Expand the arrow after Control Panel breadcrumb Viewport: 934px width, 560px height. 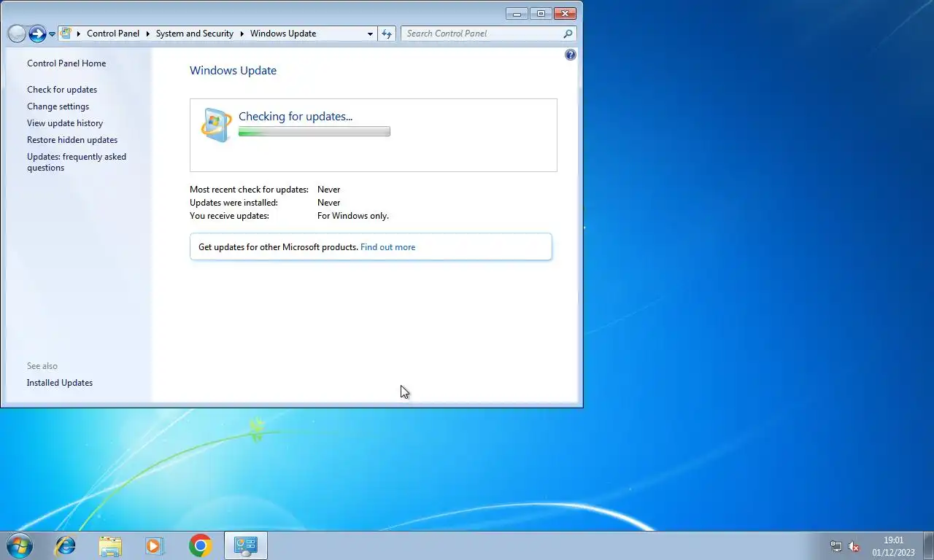pos(147,34)
